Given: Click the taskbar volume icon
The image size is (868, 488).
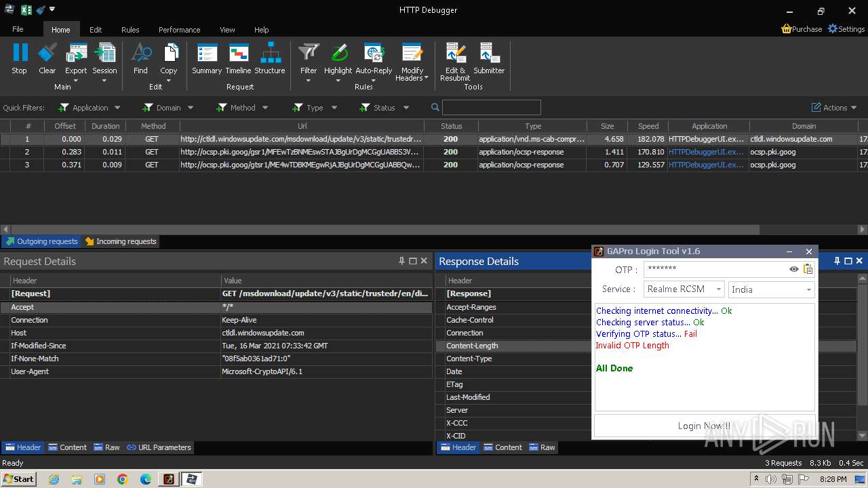Looking at the screenshot, I should point(771,479).
